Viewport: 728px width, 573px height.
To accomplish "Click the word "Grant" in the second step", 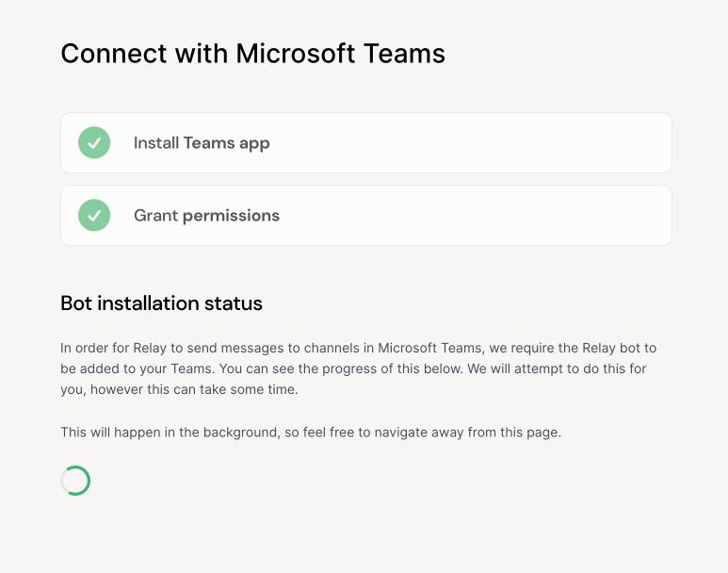I will click(x=155, y=216).
